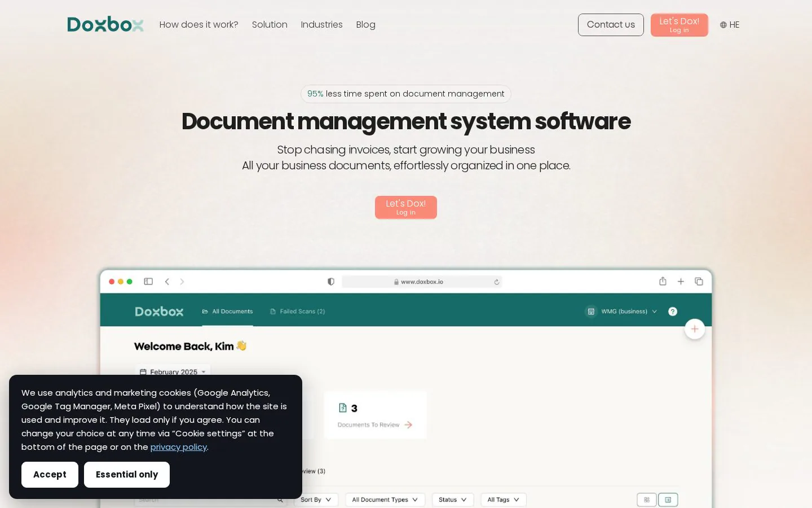Click the "95% less time spent" badge

tap(406, 94)
